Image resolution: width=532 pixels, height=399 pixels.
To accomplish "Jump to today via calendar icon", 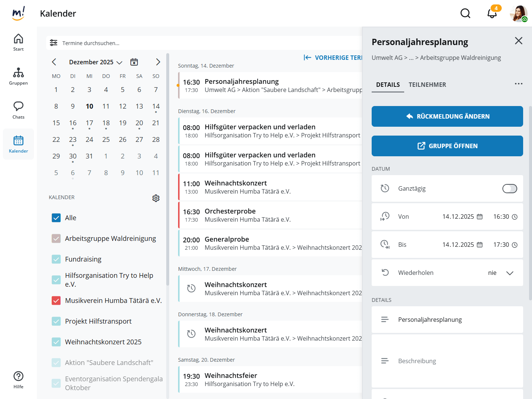I will 134,62.
